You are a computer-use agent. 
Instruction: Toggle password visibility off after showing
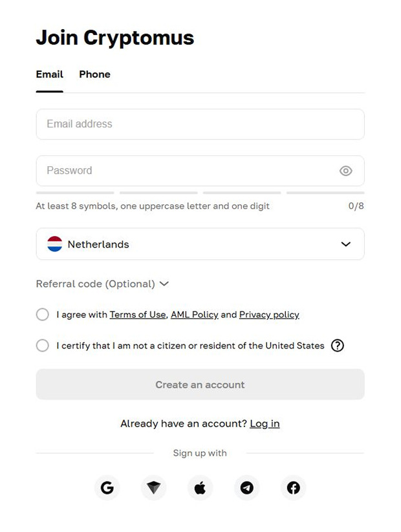(345, 171)
